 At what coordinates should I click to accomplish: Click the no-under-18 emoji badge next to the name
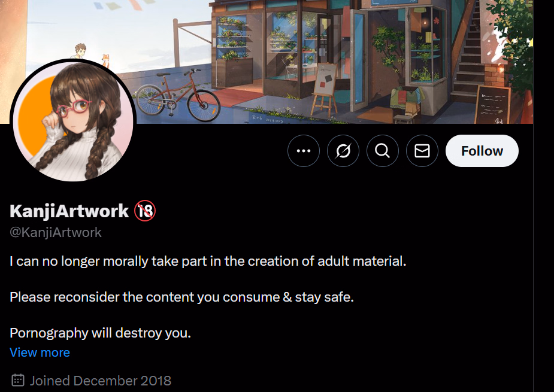[145, 211]
